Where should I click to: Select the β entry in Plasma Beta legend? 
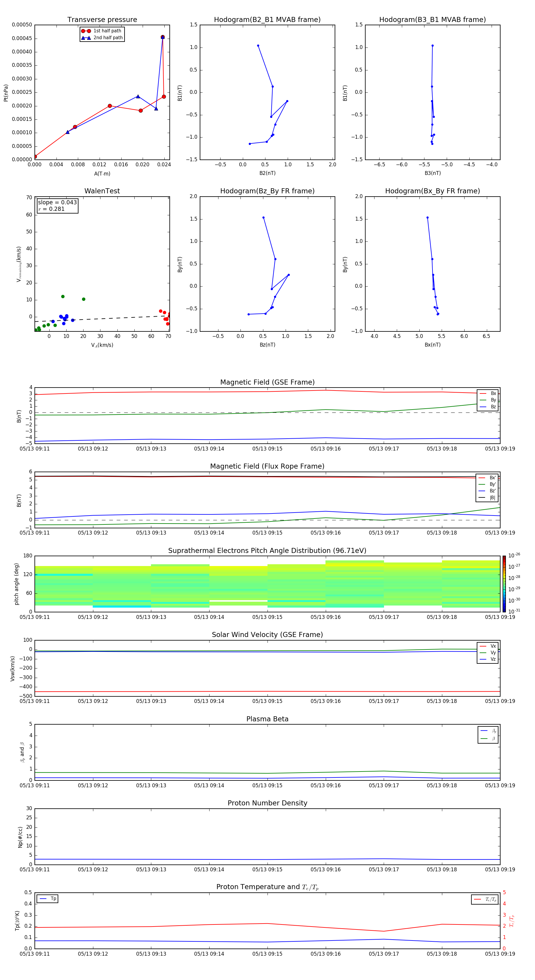(x=488, y=739)
